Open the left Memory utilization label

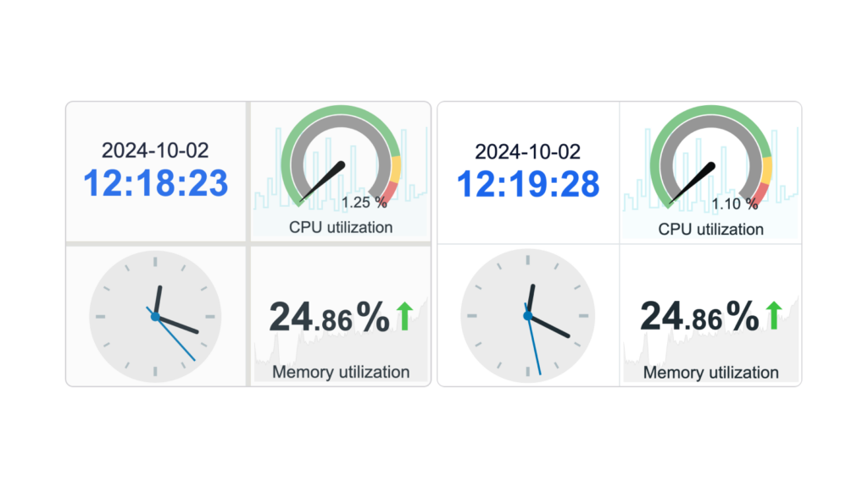point(341,372)
